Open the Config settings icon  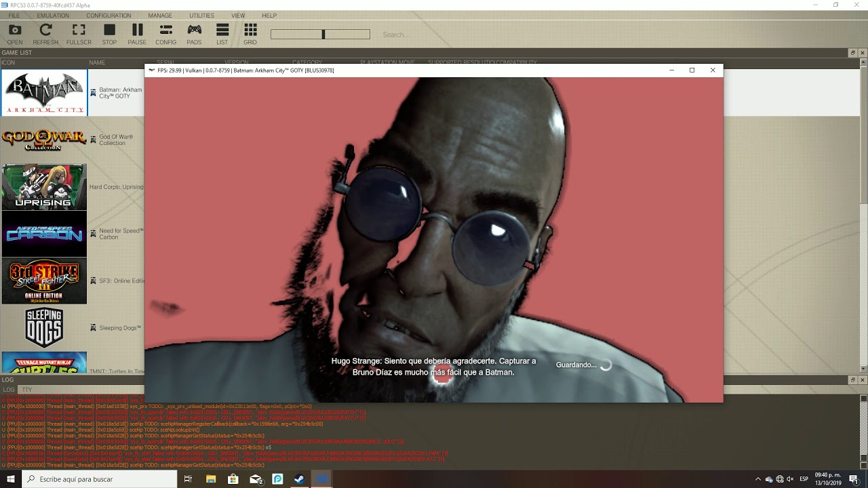165,34
